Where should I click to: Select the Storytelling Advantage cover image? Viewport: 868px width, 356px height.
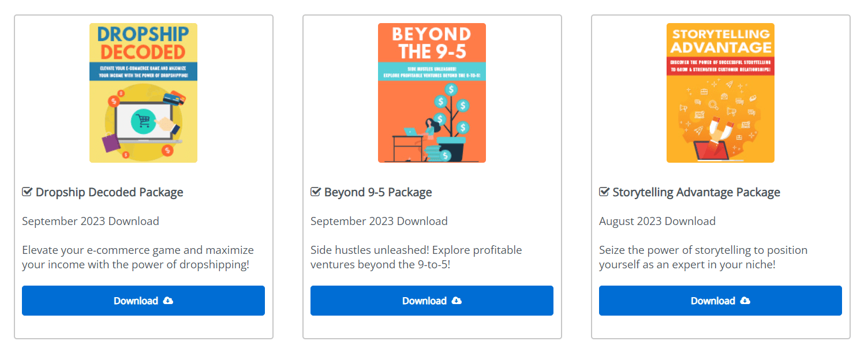coord(720,93)
